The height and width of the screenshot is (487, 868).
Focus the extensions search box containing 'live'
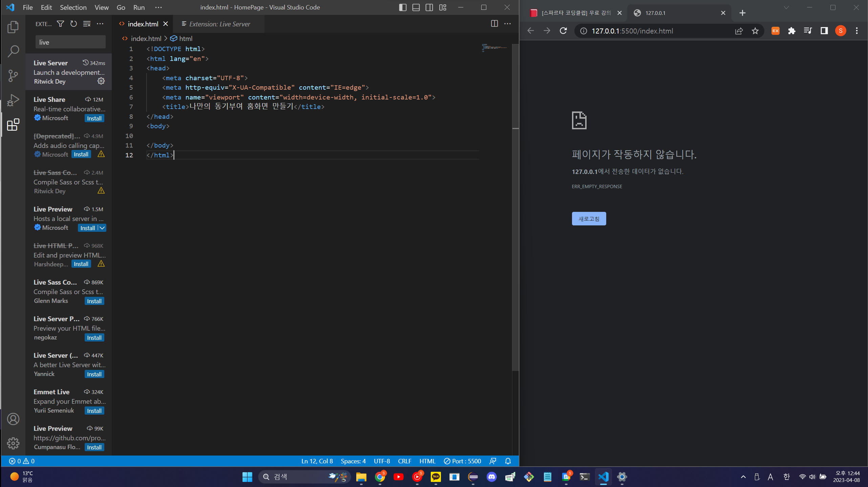click(70, 42)
